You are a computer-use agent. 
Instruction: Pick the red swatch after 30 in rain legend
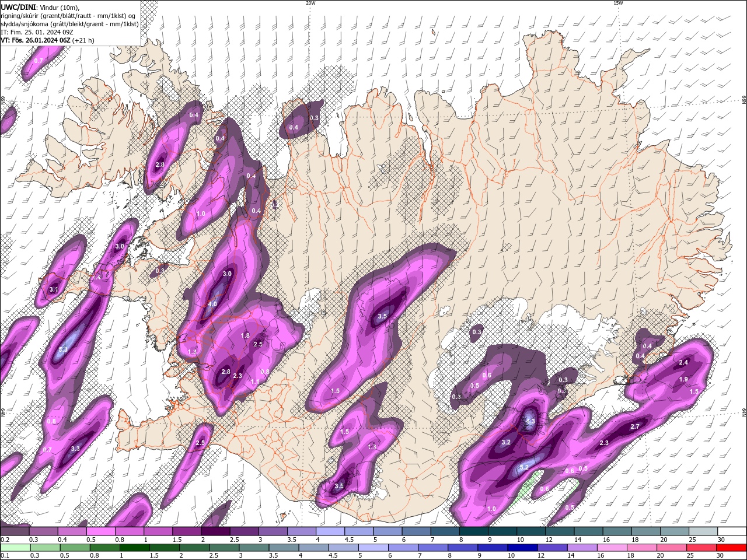(x=732, y=548)
